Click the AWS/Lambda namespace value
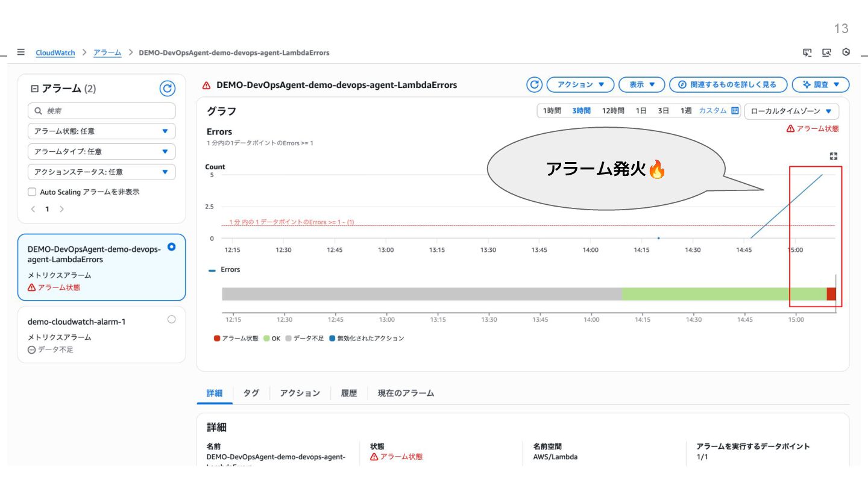Viewport: 868px width, 488px height. click(555, 457)
